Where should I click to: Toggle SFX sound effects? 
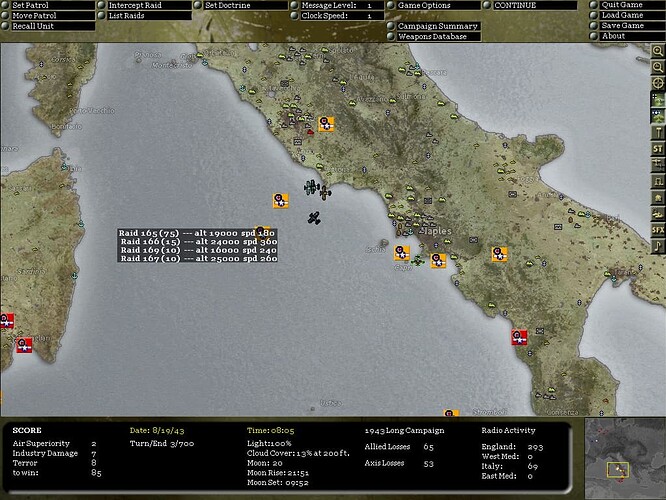(658, 230)
